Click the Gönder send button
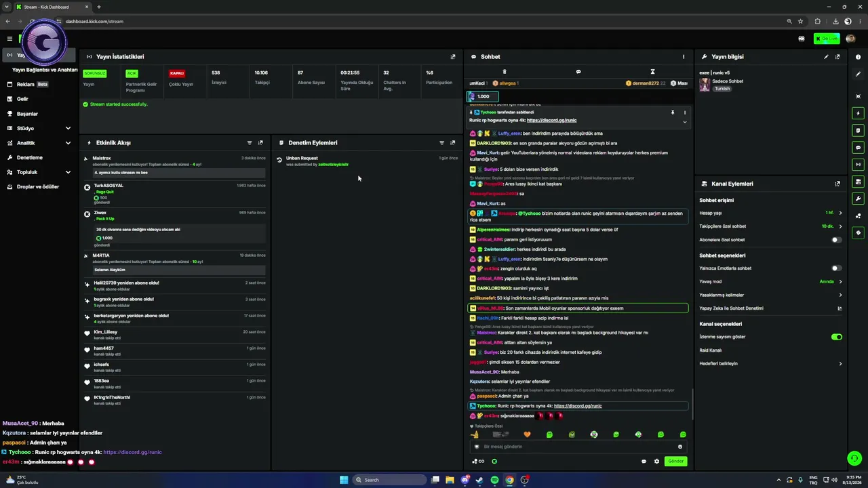This screenshot has width=868, height=488. [676, 462]
